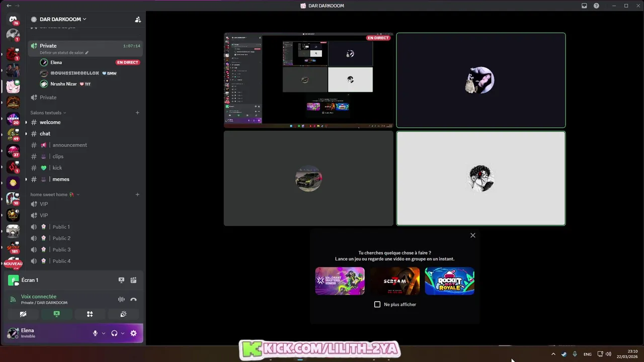Launch Valorant Masters activity card
This screenshot has height=362, width=644.
[340, 281]
